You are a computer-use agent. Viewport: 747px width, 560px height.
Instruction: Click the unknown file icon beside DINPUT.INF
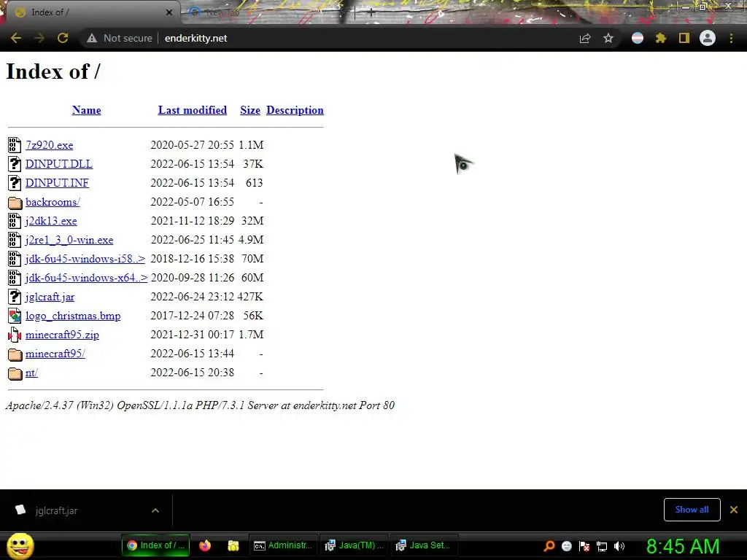pyautogui.click(x=15, y=183)
